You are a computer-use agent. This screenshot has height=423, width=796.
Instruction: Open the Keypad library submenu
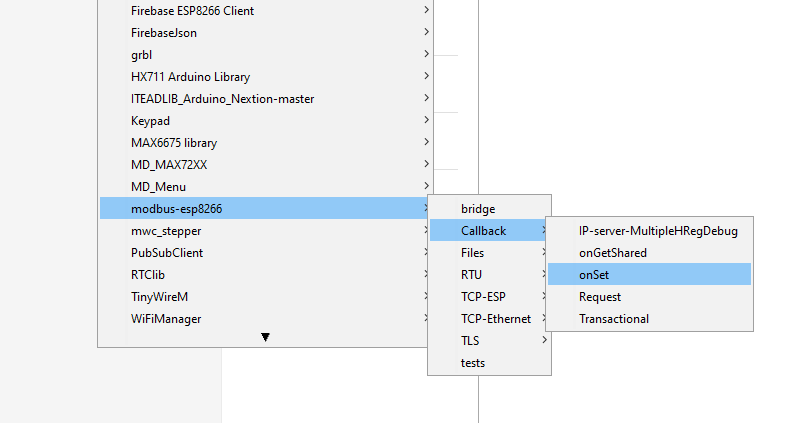tap(266, 121)
